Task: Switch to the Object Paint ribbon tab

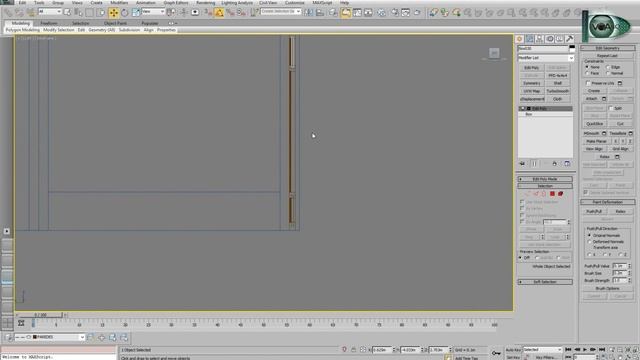Action: (x=115, y=23)
